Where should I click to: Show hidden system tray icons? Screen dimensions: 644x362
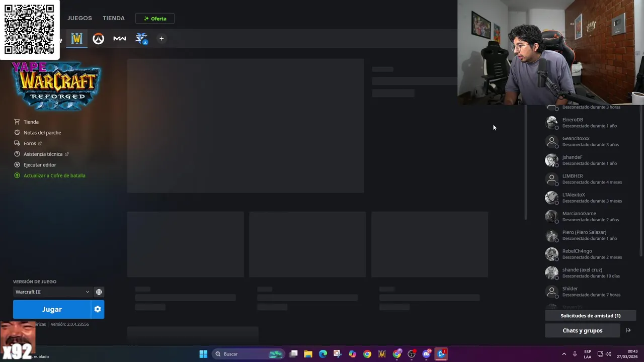564,354
